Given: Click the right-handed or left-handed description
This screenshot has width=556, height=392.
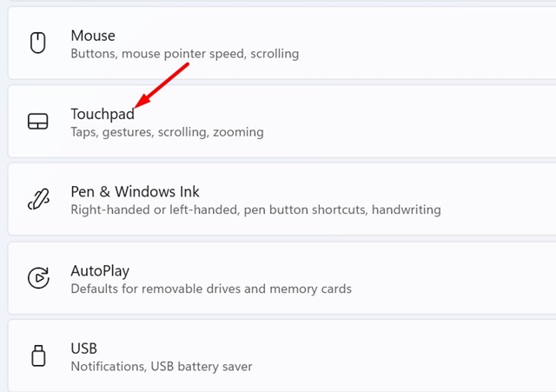Looking at the screenshot, I should [255, 209].
